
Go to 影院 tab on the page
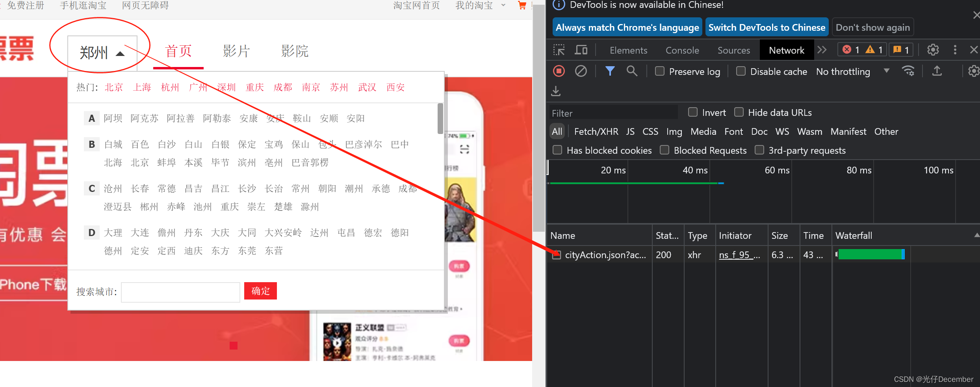(295, 51)
